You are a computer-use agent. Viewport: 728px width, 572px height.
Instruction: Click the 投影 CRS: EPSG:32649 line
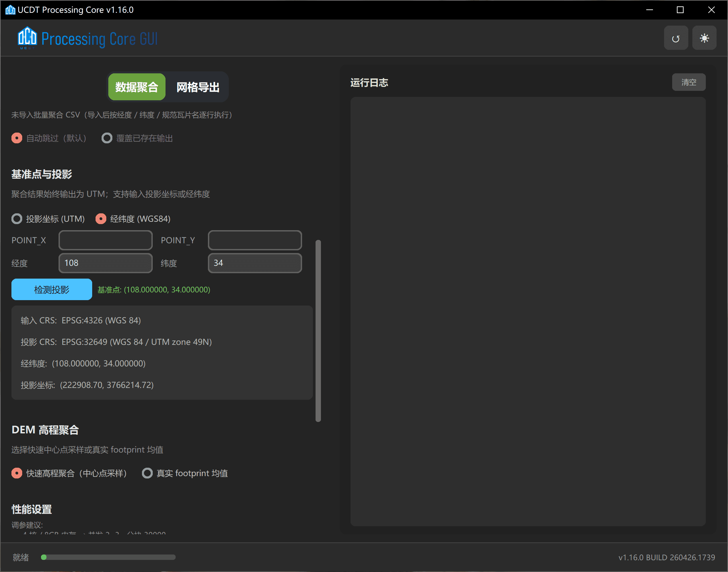tap(116, 342)
